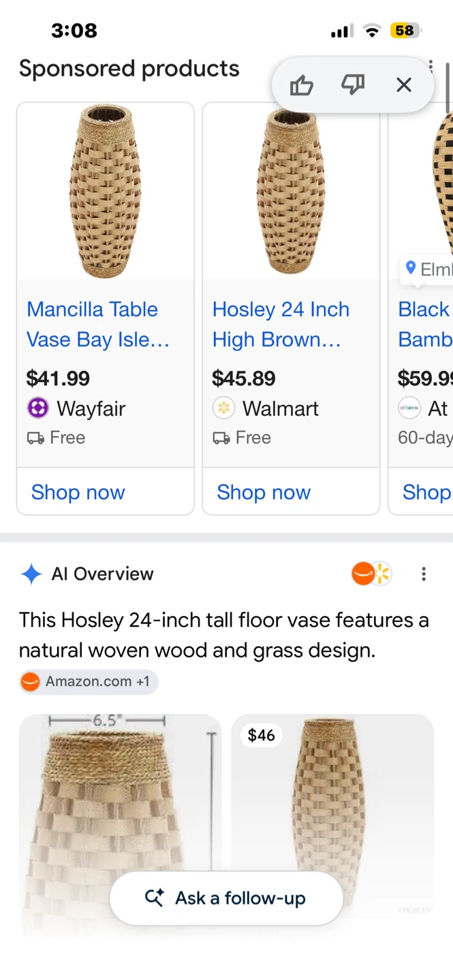Image resolution: width=453 pixels, height=980 pixels.
Task: Tap Shop now under Wayfair vase
Action: point(78,492)
